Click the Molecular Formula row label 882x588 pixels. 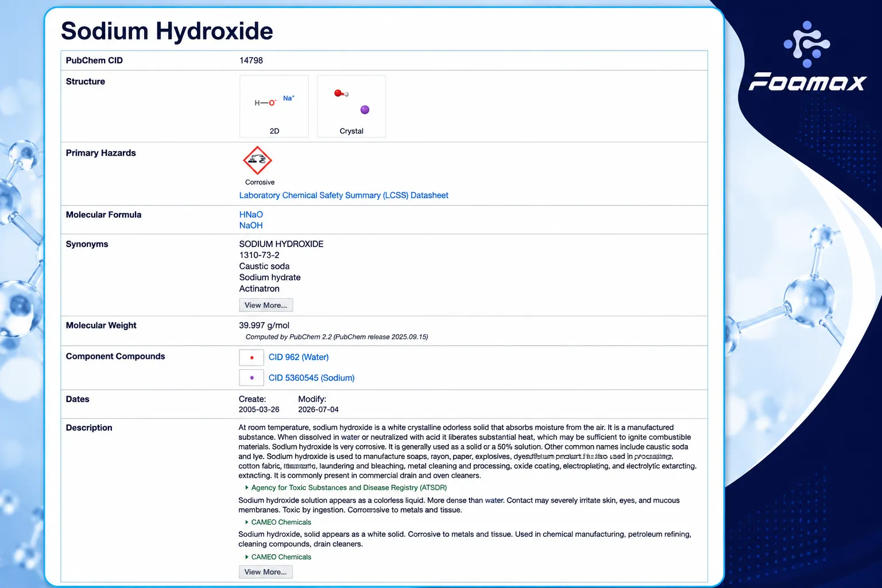point(103,215)
